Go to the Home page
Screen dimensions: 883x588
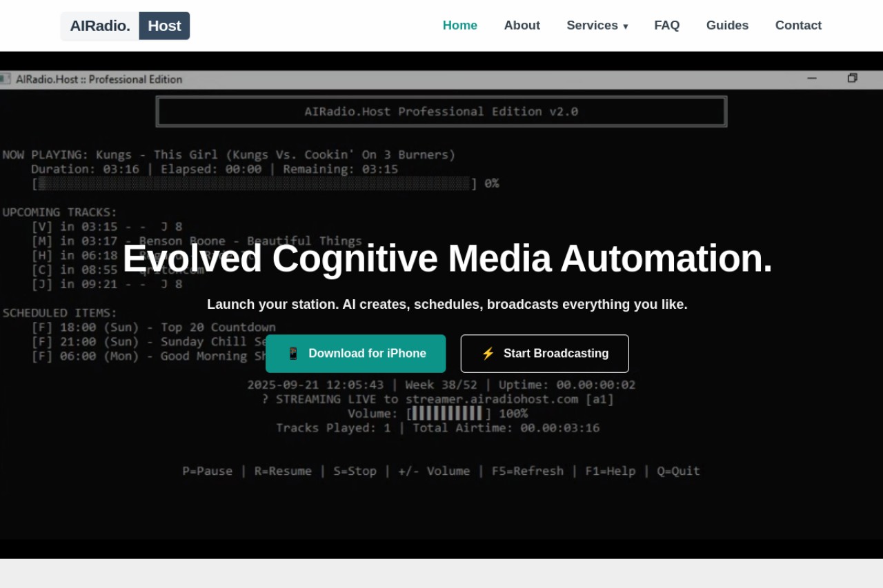(x=460, y=26)
